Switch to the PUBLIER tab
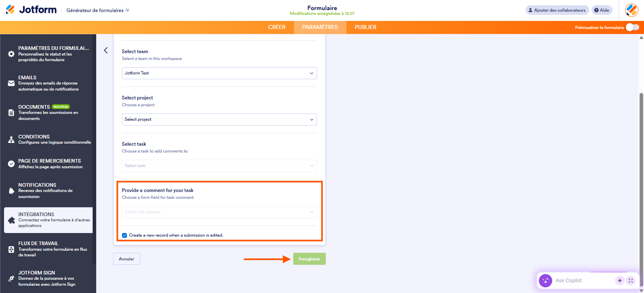The width and height of the screenshot is (644, 293). pyautogui.click(x=366, y=27)
